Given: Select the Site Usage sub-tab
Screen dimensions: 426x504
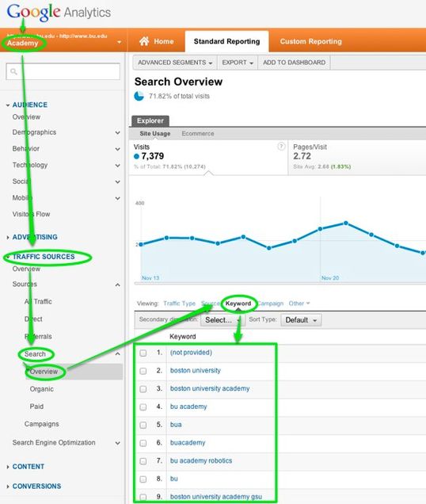Looking at the screenshot, I should coord(155,133).
